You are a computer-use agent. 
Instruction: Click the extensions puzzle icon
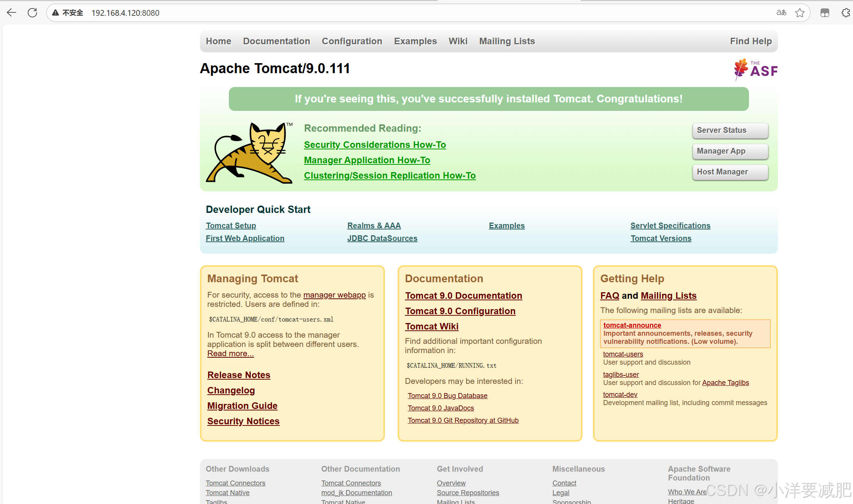(846, 13)
